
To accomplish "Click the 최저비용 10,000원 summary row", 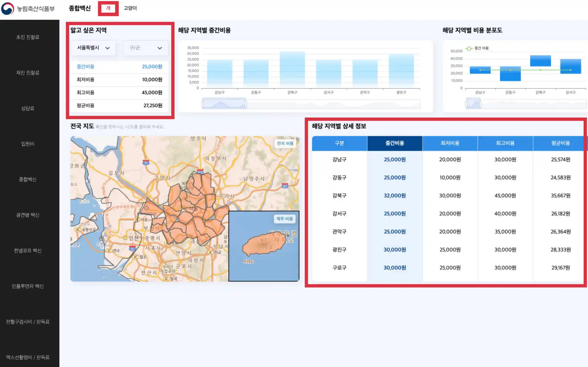I will (119, 80).
